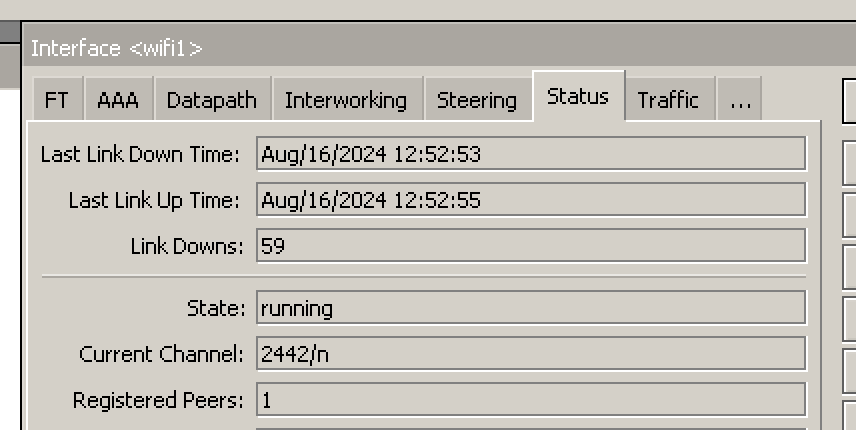Screen dimensions: 856x430
Task: Click the "Last Link Down Time:" label text
Action: (x=140, y=154)
